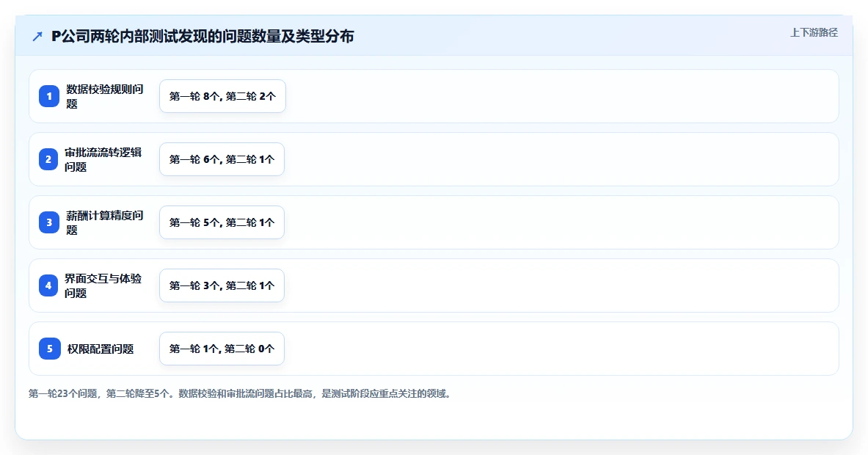Click the 审批流流转逻辑问题 label
The width and height of the screenshot is (868, 455).
click(x=103, y=159)
